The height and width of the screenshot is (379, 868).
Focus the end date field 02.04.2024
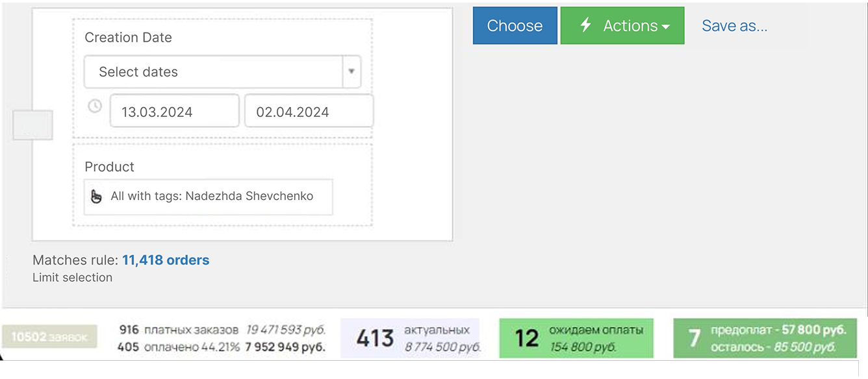(309, 112)
